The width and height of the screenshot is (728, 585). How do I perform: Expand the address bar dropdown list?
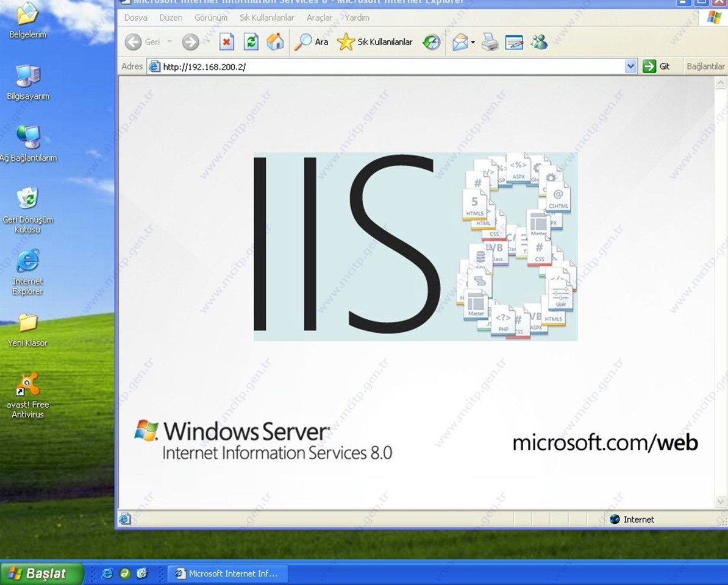point(630,66)
